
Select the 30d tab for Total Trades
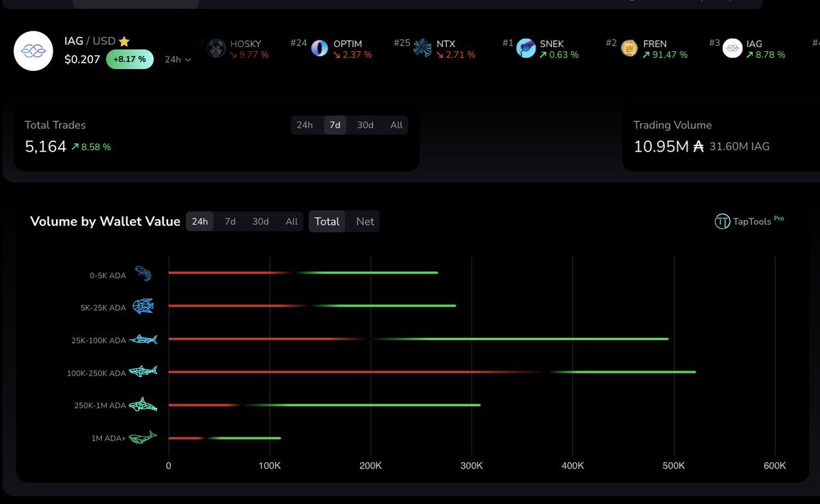tap(365, 125)
